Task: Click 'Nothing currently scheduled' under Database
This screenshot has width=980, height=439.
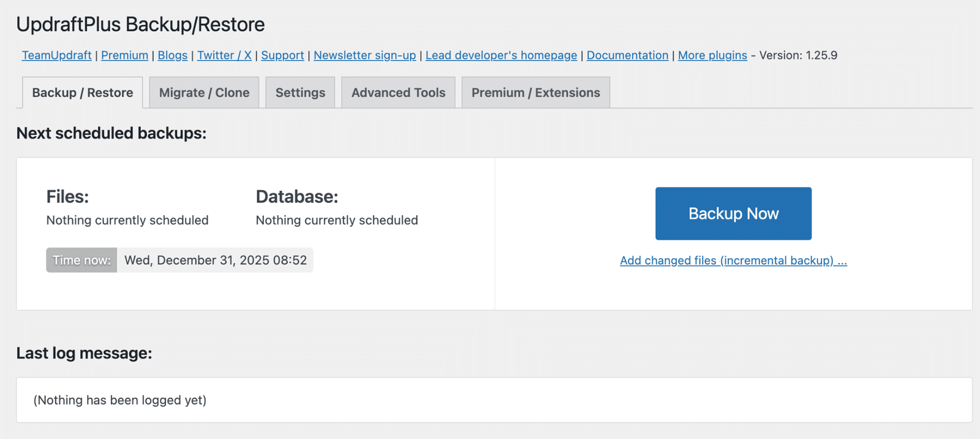Action: [337, 220]
